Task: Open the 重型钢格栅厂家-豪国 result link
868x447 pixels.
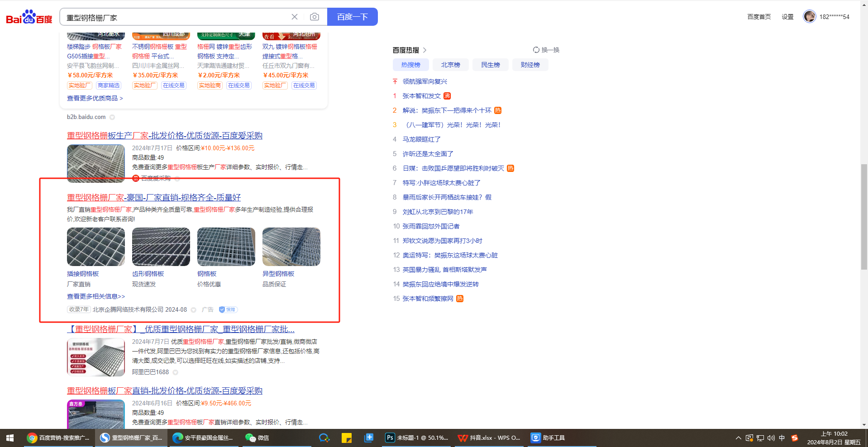Action: (x=154, y=198)
